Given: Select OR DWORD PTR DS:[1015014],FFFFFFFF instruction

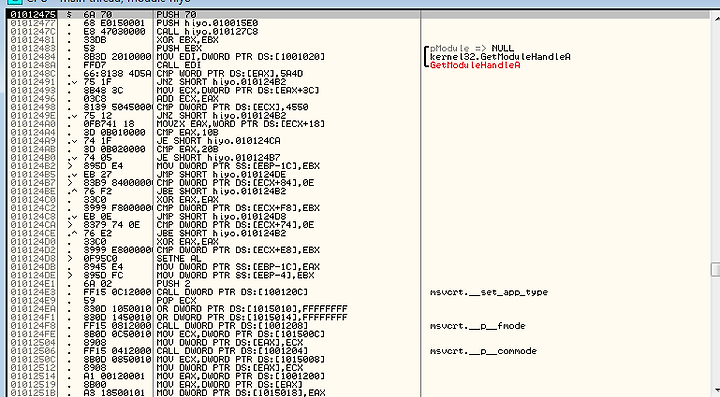Looking at the screenshot, I should click(252, 317).
